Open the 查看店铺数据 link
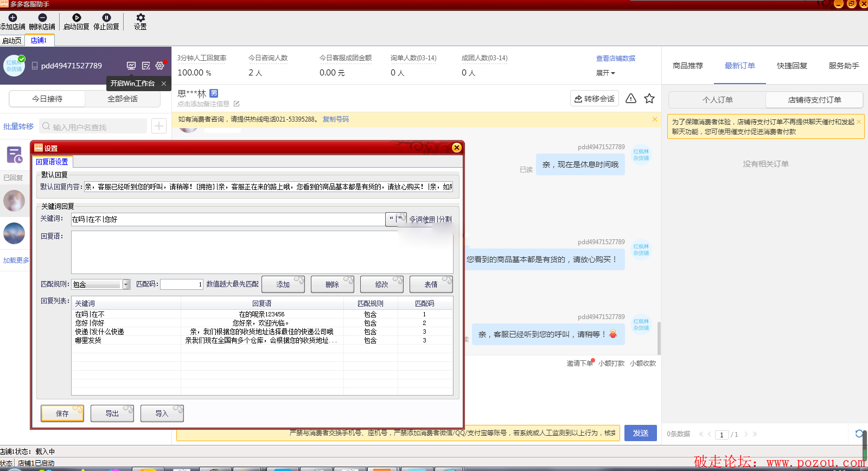868x471 pixels. tap(615, 59)
